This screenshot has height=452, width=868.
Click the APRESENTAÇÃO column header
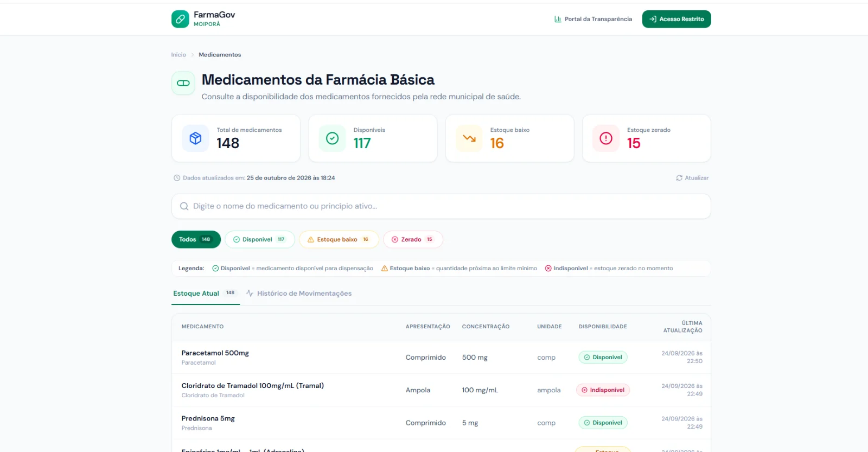(x=428, y=327)
